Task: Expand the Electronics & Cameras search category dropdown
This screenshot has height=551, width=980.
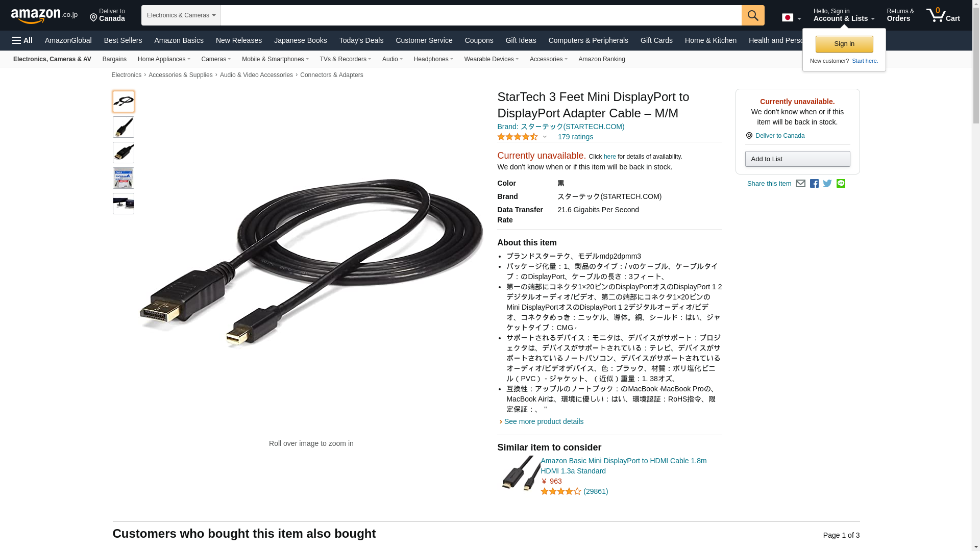Action: (x=181, y=15)
